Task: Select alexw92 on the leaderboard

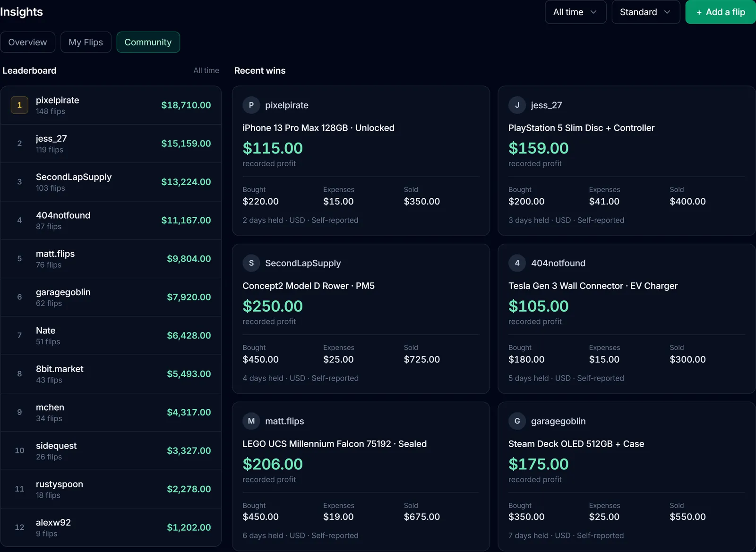Action: click(111, 527)
